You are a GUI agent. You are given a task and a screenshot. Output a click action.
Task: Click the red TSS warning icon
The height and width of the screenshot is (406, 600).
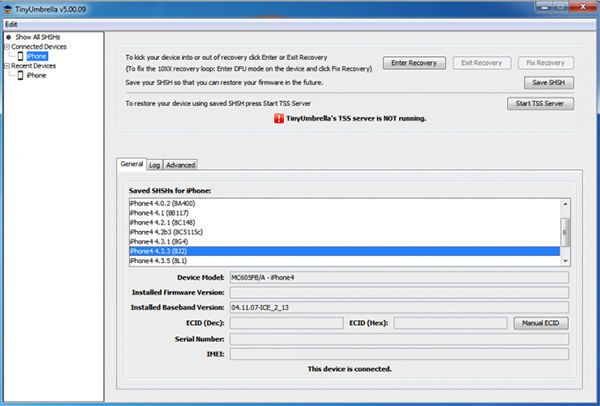tap(279, 119)
